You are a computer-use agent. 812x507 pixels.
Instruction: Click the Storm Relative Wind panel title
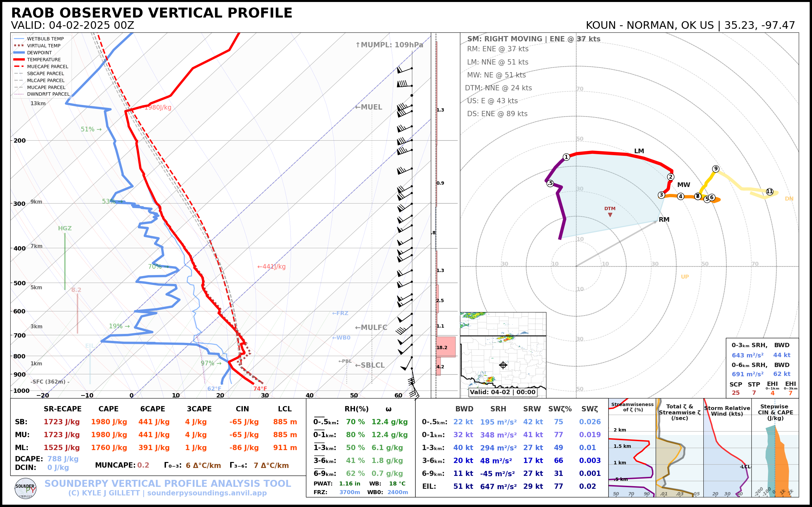tap(727, 411)
